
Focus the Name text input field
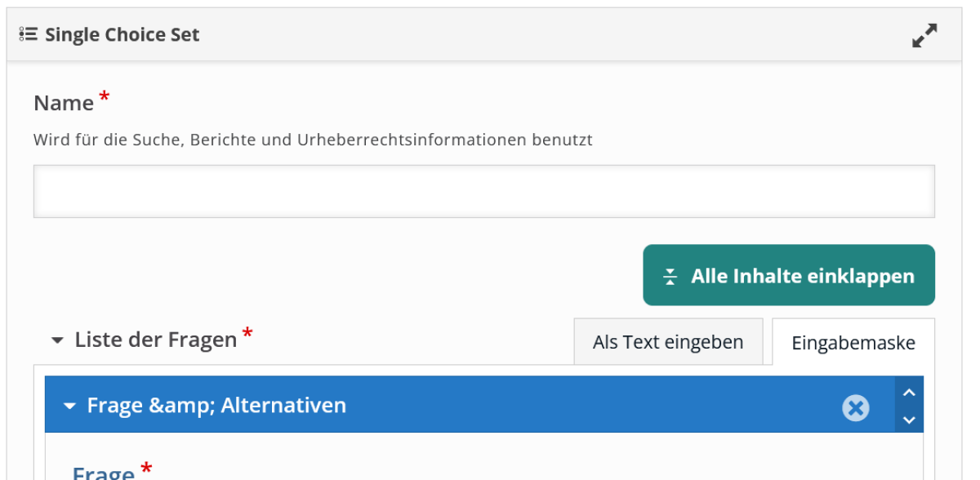pyautogui.click(x=483, y=192)
